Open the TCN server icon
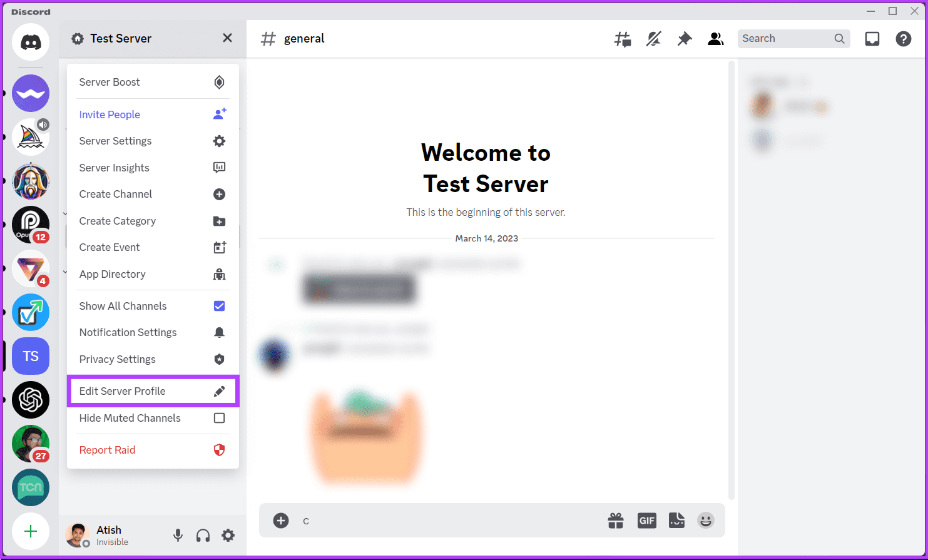 [31, 487]
